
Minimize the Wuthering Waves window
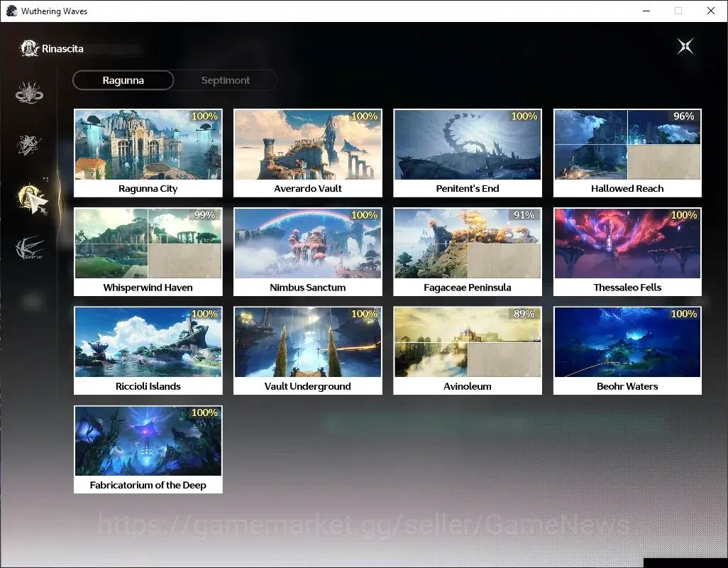(646, 11)
